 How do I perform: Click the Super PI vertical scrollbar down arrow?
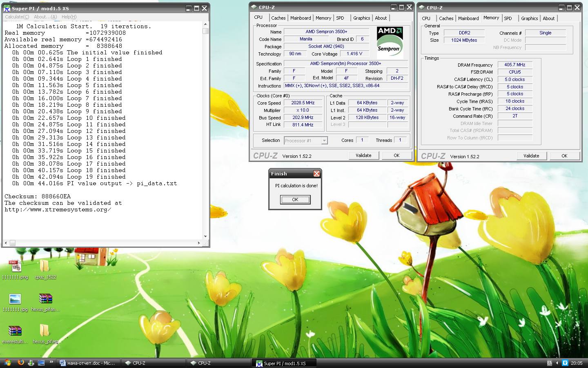pyautogui.click(x=205, y=236)
